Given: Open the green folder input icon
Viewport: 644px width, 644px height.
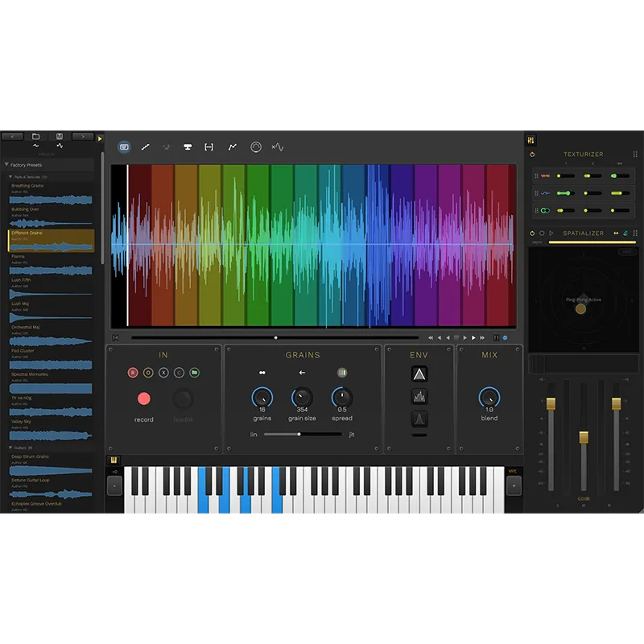Looking at the screenshot, I should tap(195, 373).
